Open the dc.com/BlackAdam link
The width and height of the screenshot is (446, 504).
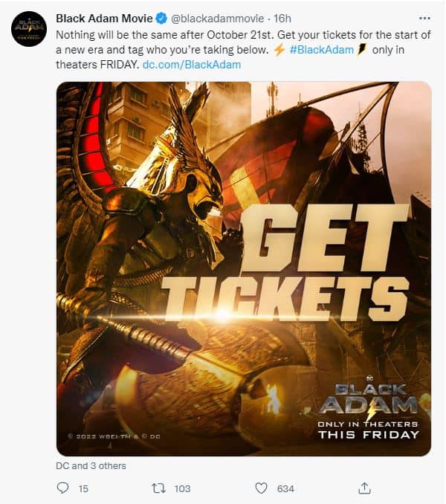tap(192, 65)
